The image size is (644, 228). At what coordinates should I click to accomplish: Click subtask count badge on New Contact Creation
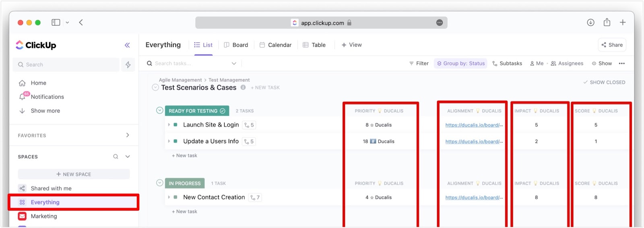click(x=255, y=198)
